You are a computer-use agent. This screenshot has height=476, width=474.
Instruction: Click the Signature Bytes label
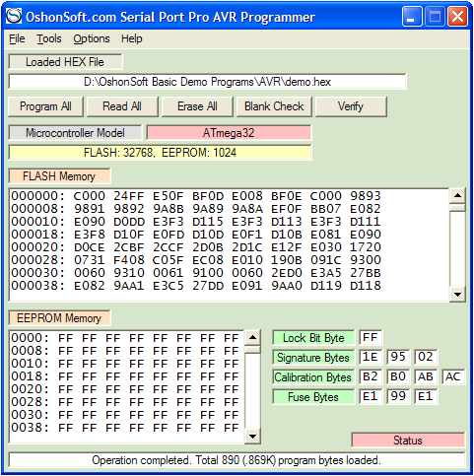(313, 358)
